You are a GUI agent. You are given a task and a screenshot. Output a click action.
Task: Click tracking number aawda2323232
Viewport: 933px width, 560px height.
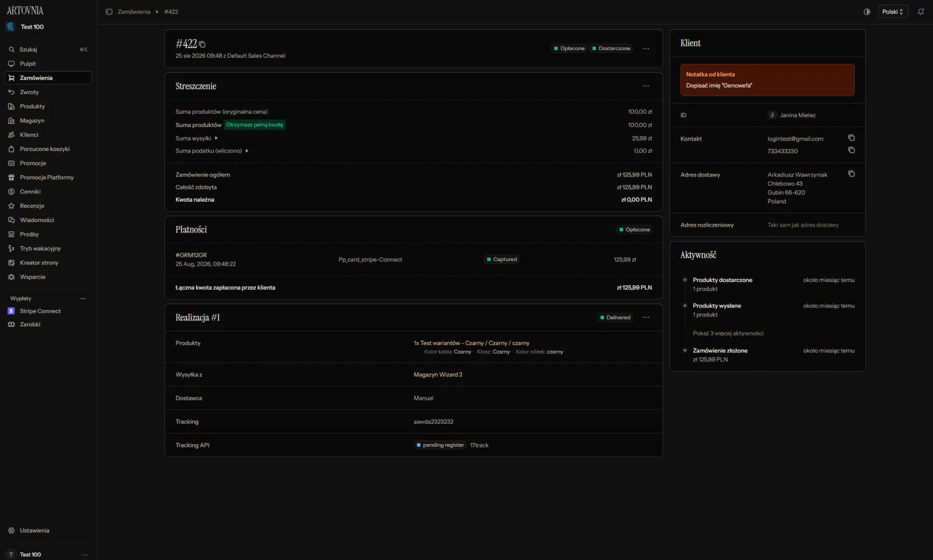433,422
